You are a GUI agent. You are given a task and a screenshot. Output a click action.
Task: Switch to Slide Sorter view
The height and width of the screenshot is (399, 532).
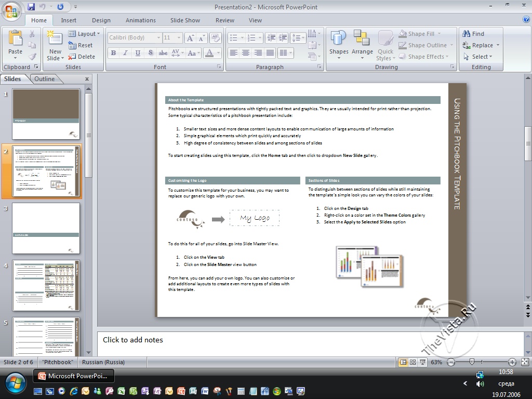(x=413, y=362)
